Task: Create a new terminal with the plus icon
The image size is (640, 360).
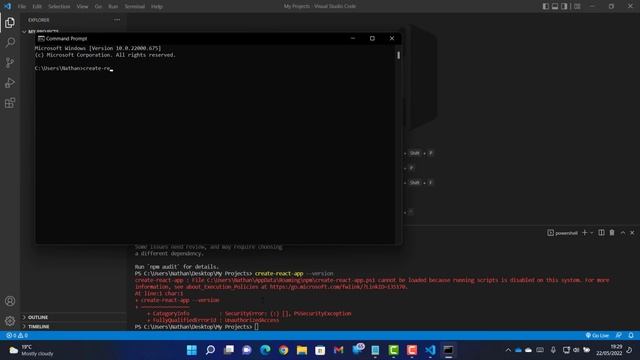Action: (584, 233)
